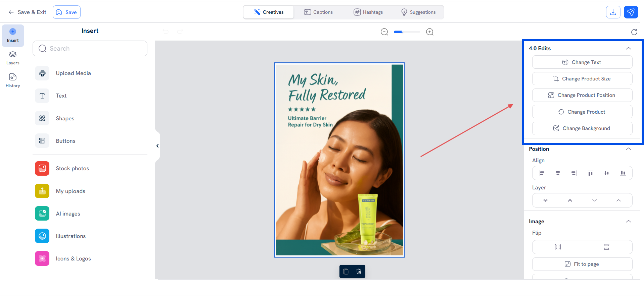This screenshot has width=644, height=296.
Task: Click the zoom out magnifier icon
Action: pos(384,32)
